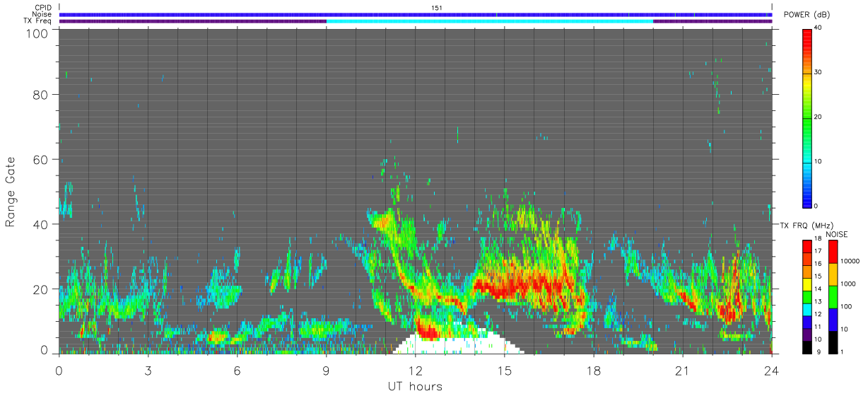
Task: Click the blue Noise strip above the plot
Action: (415, 14)
